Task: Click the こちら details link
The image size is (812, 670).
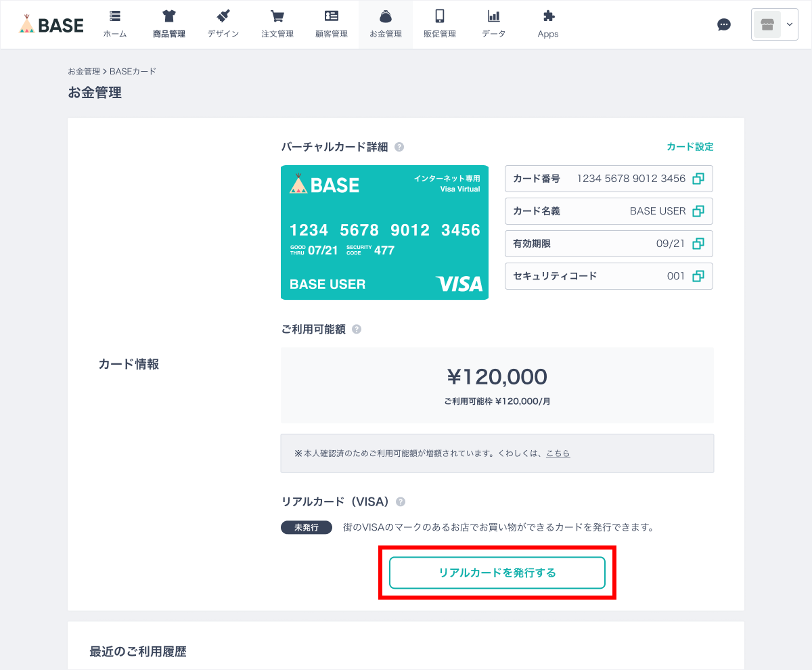Action: point(558,453)
